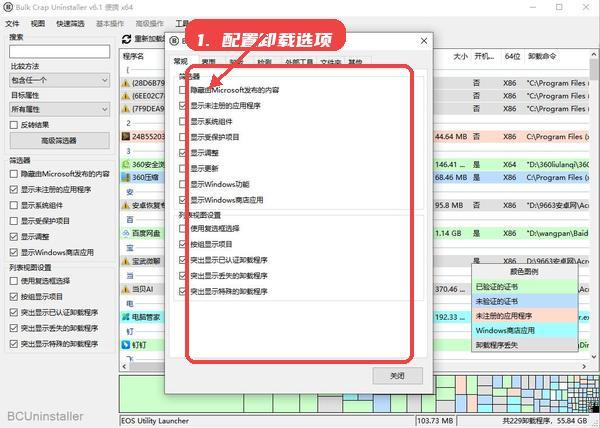Close the settings dialog with the X button
This screenshot has height=428, width=600.
(424, 41)
